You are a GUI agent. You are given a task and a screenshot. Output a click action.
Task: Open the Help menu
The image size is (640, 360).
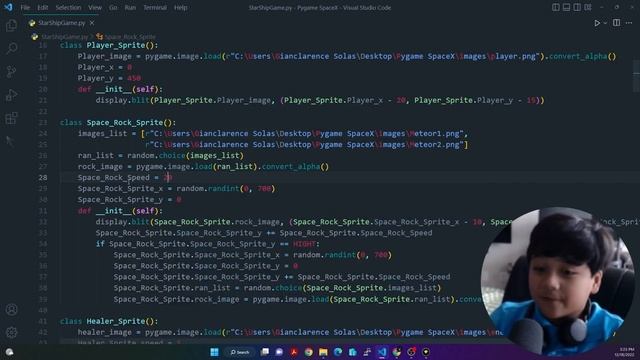coord(180,7)
